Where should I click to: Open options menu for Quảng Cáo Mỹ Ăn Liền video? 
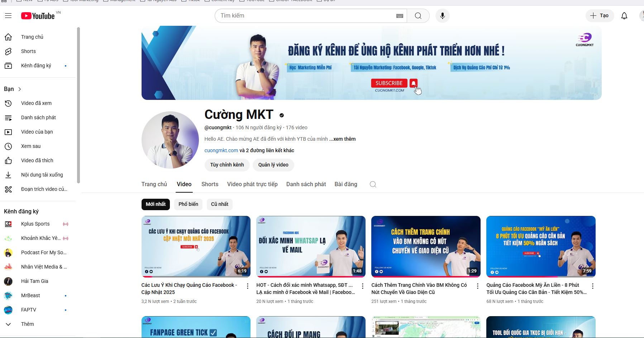(x=592, y=286)
